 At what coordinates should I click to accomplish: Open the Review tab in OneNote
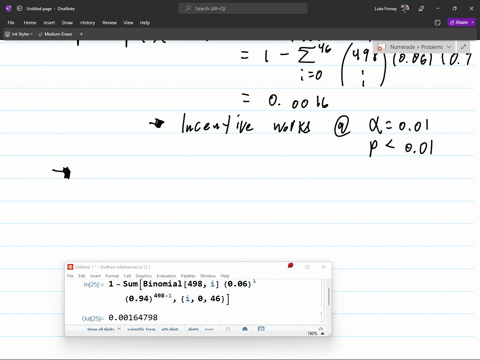point(109,23)
